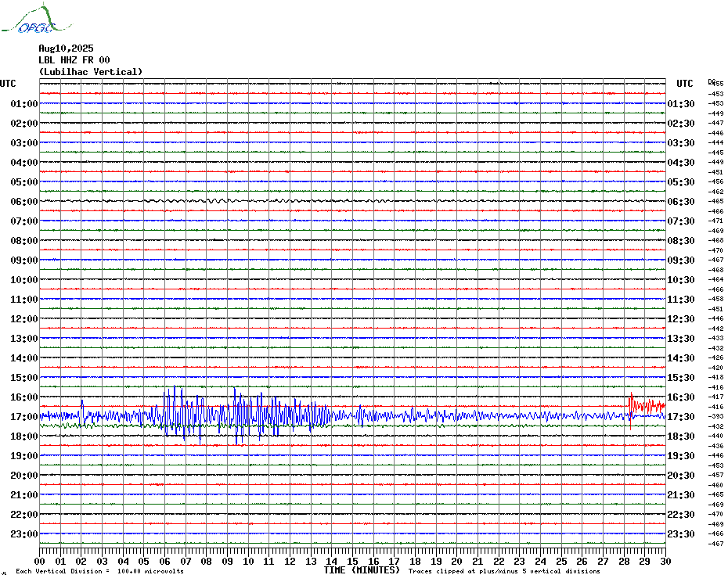Click minute 09 on the time axis
Image resolution: width=728 pixels, height=582 pixels.
pyautogui.click(x=228, y=561)
